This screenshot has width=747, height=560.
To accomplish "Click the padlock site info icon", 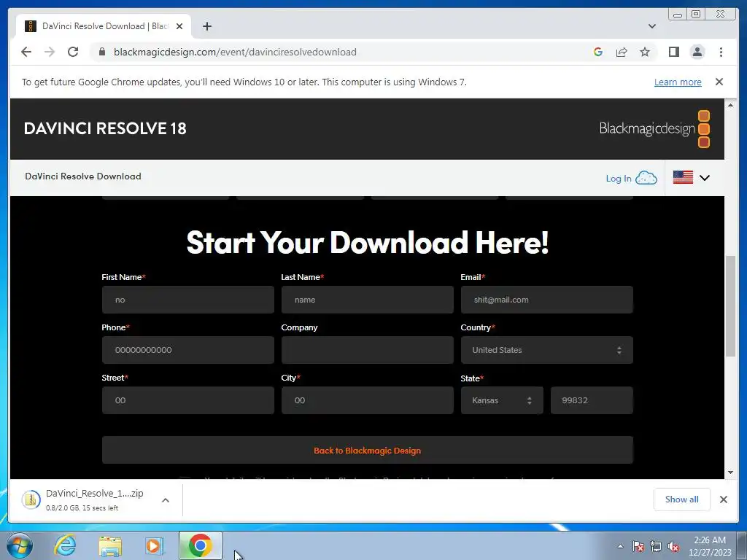I will (x=102, y=52).
